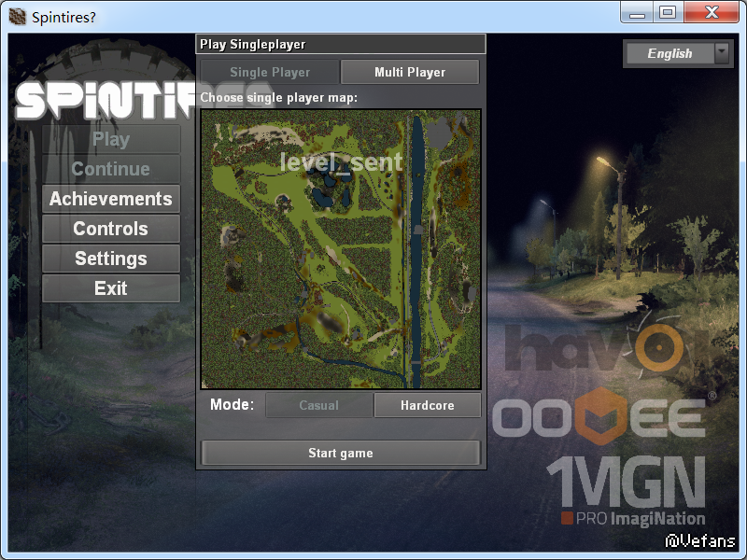Image resolution: width=747 pixels, height=560 pixels.
Task: Switch to the Single Player tab
Action: [270, 72]
